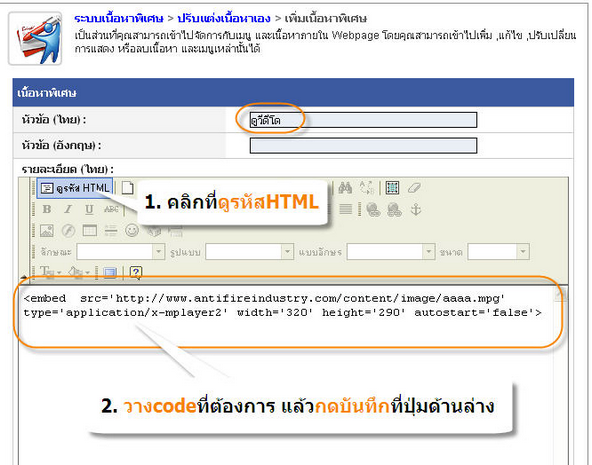The width and height of the screenshot is (592, 465).
Task: Toggle Bold formatting
Action: click(x=47, y=209)
